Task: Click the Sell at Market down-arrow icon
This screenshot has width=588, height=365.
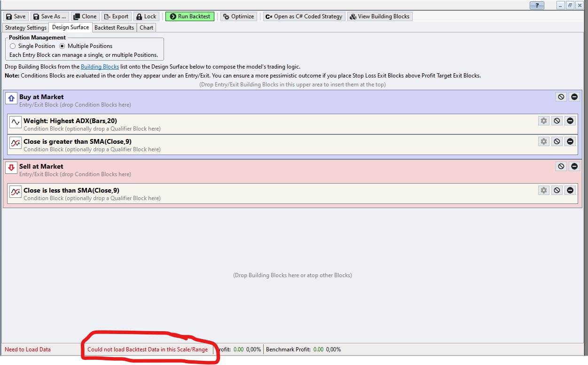Action: pyautogui.click(x=11, y=168)
